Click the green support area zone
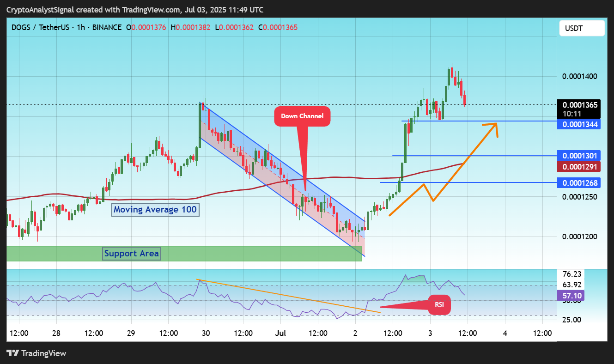 coord(184,253)
